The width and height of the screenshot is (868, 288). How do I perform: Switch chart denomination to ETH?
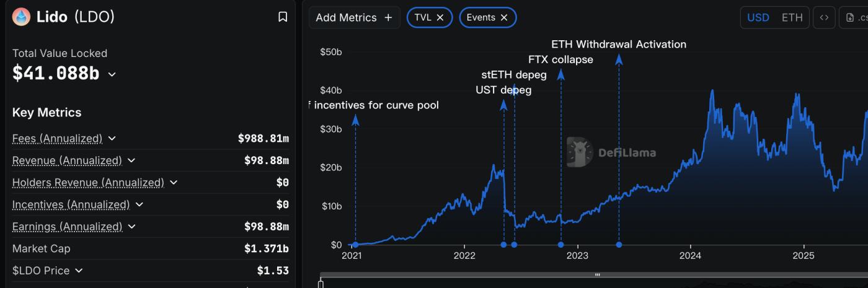point(792,17)
